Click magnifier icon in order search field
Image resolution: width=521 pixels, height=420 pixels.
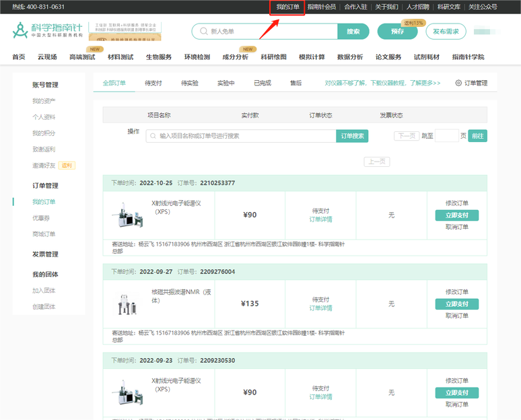[153, 136]
